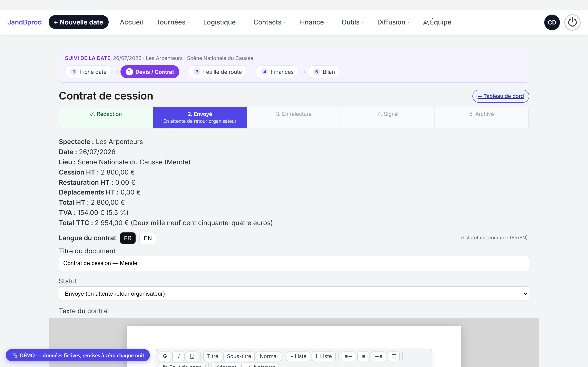Insert a bulleted Liste

(298, 356)
